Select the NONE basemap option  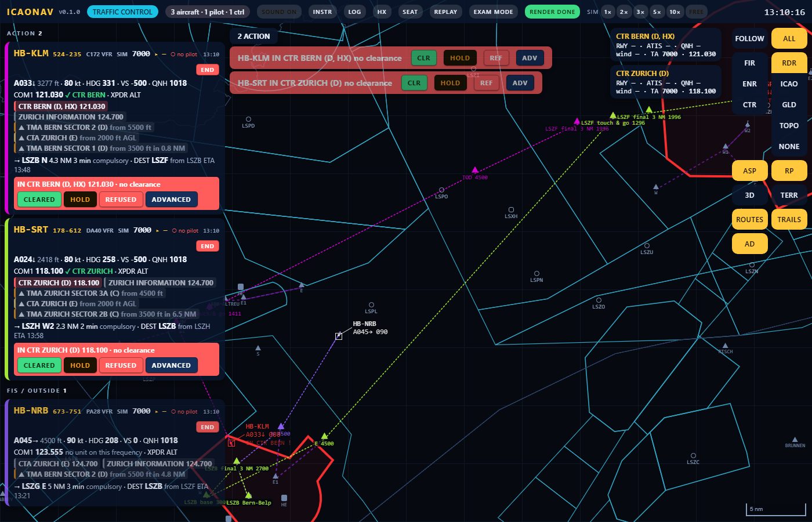coord(789,147)
